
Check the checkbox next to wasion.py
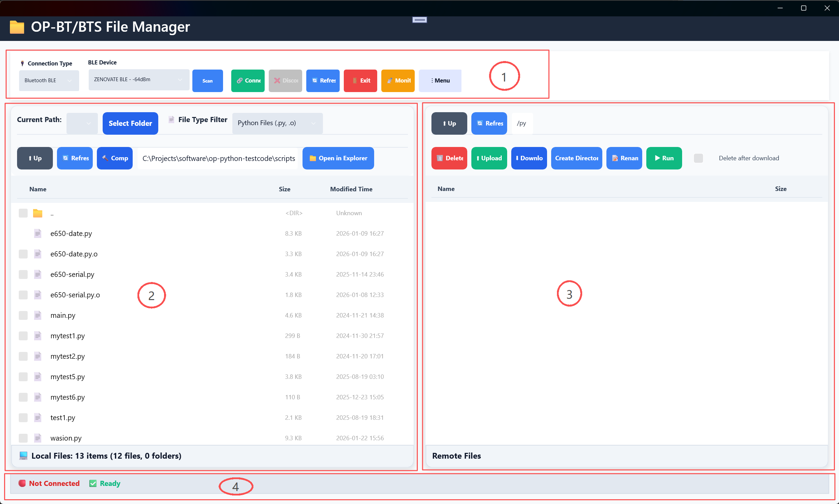click(23, 438)
